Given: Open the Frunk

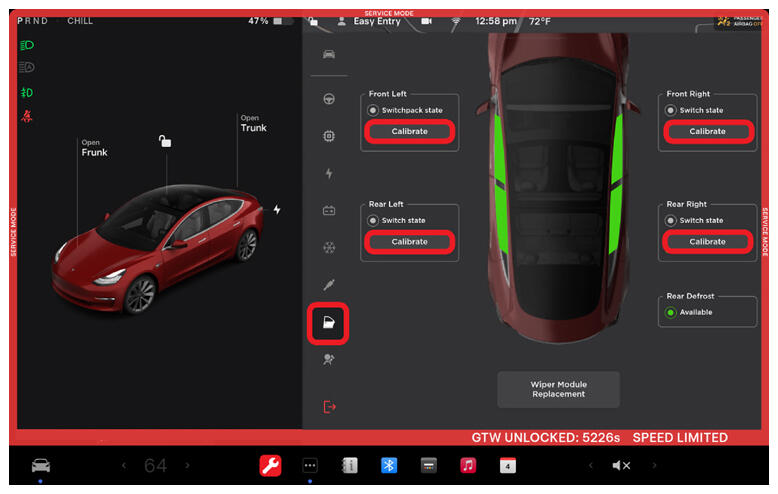Looking at the screenshot, I should click(94, 148).
